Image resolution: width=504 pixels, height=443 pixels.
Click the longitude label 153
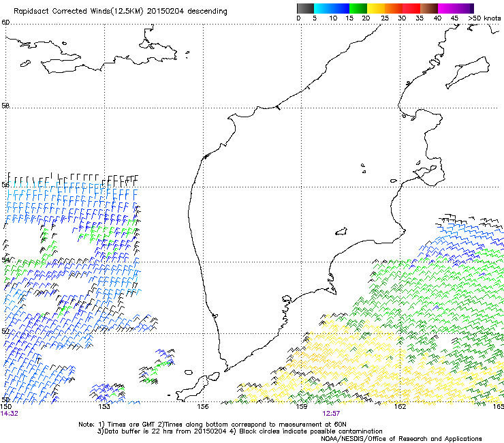coord(104,407)
